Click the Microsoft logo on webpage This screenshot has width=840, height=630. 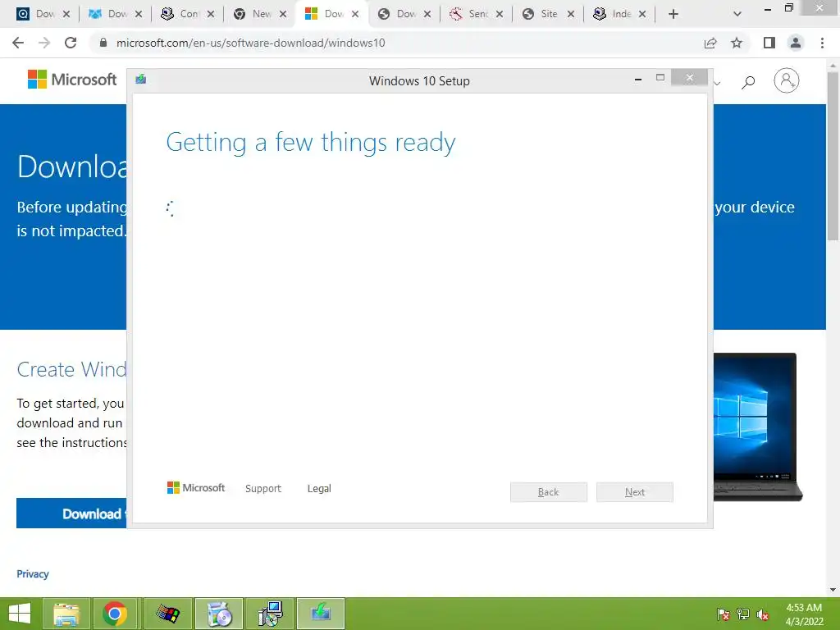[72, 80]
